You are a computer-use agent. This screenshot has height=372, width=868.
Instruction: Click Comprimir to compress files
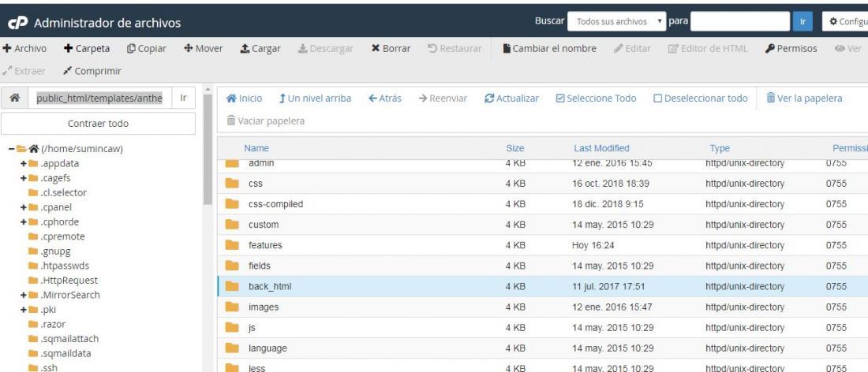pos(92,71)
